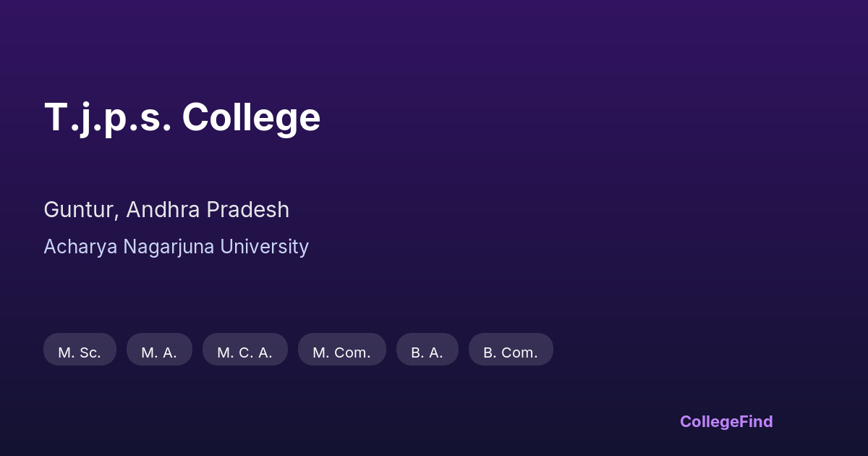Click the T.j.p.s. College heading

182,117
